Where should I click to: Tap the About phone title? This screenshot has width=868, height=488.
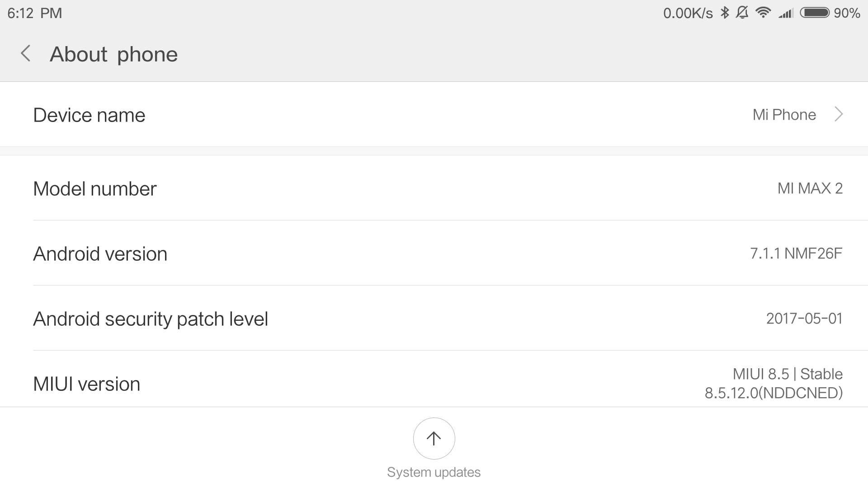pyautogui.click(x=113, y=54)
